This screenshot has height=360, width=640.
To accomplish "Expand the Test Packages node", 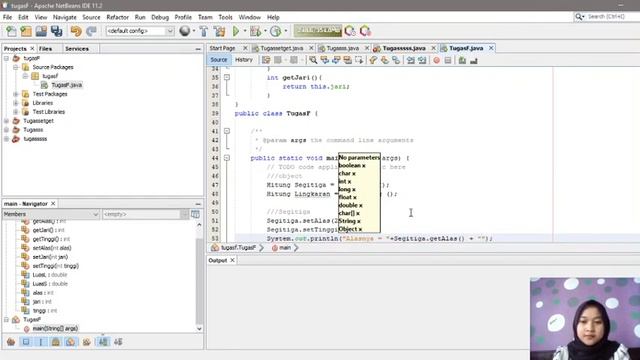I will point(16,94).
